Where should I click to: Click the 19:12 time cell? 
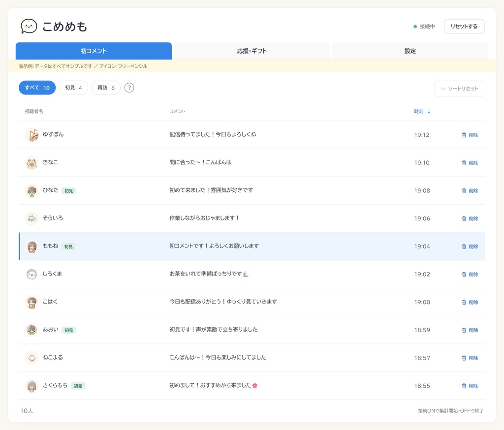(422, 135)
